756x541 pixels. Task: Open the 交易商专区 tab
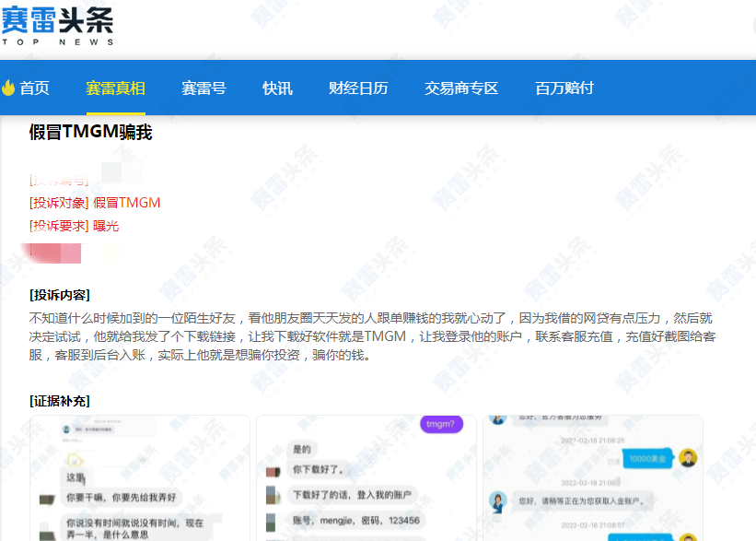point(461,88)
